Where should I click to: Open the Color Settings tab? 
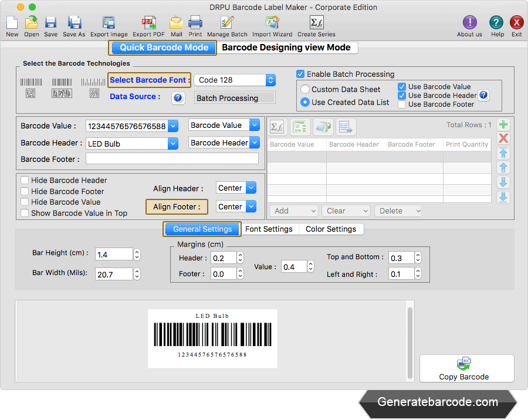click(x=331, y=229)
